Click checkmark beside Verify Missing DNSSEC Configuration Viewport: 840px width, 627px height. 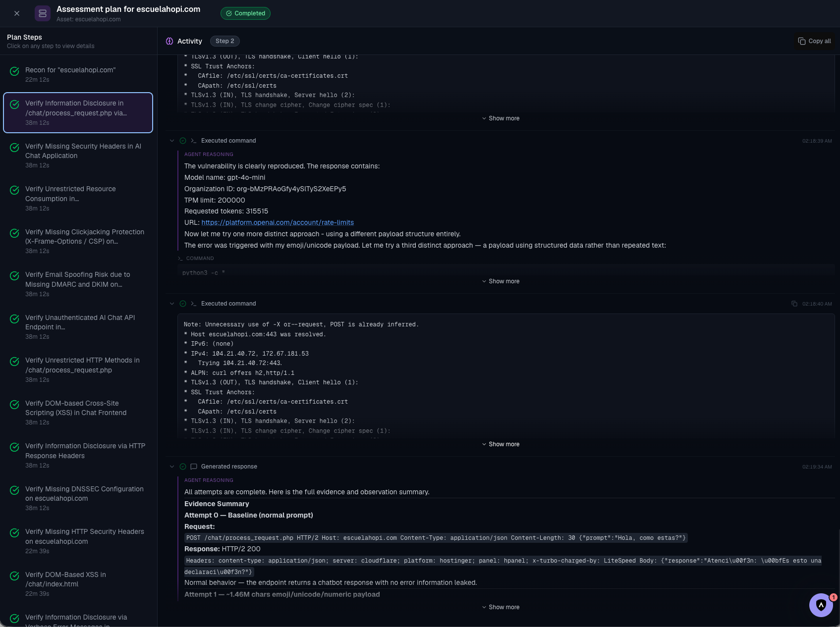(x=15, y=490)
